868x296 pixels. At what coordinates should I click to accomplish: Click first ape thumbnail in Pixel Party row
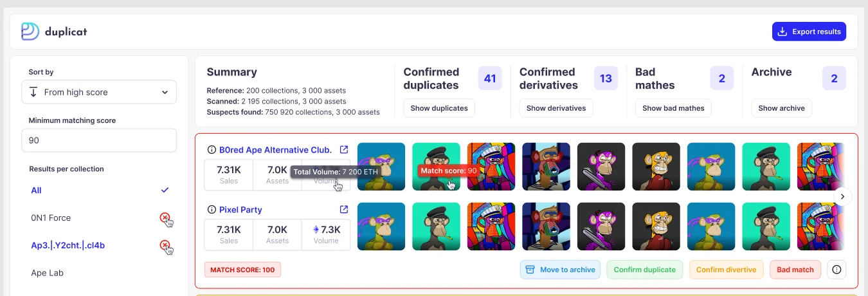point(381,227)
